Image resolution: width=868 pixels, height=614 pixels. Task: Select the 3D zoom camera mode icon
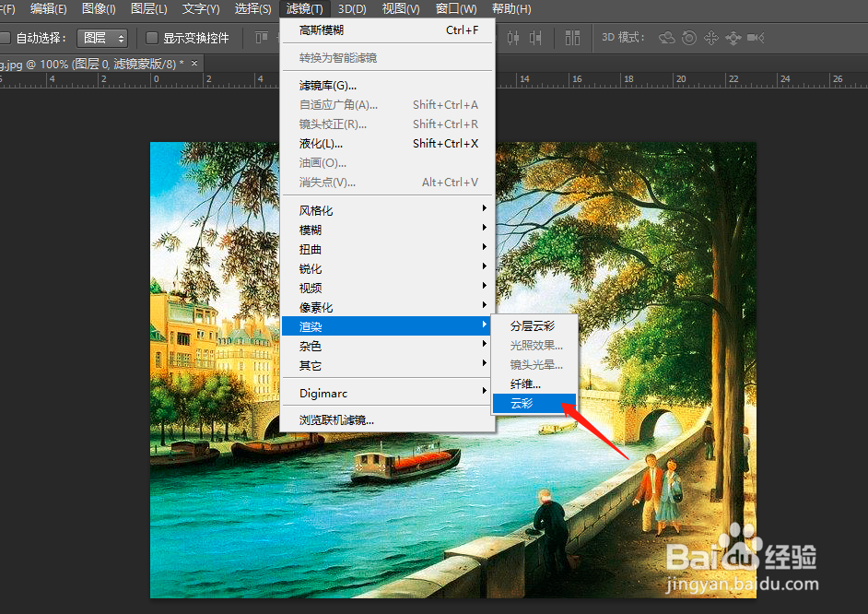click(x=756, y=38)
